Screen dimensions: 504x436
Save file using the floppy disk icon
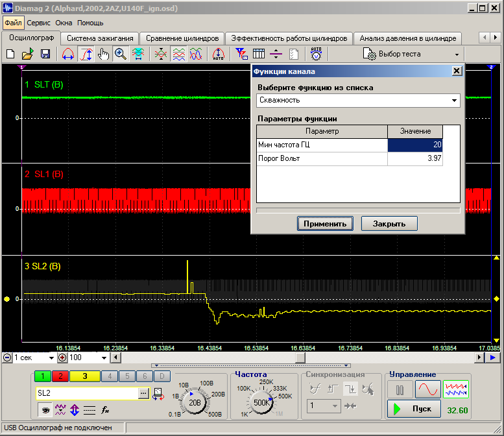[45, 54]
